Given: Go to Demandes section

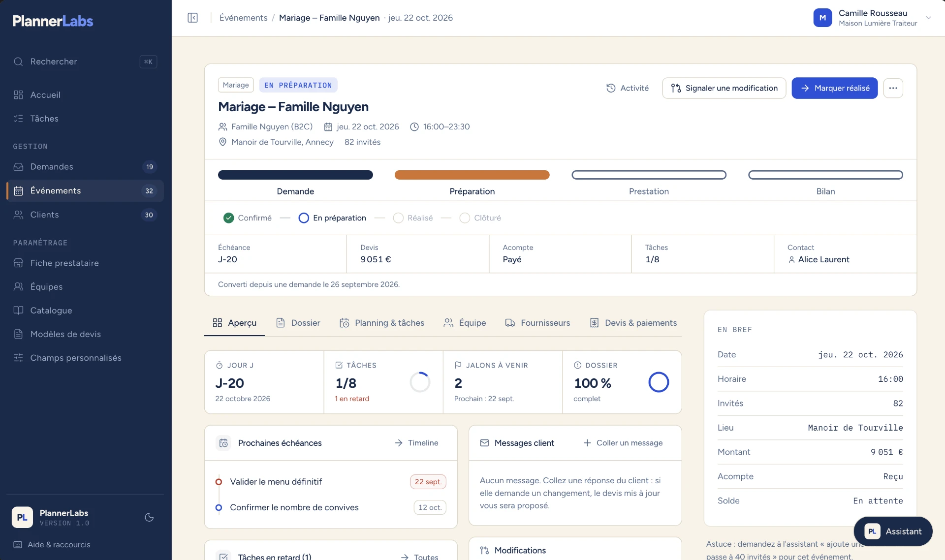Looking at the screenshot, I should click(x=85, y=167).
